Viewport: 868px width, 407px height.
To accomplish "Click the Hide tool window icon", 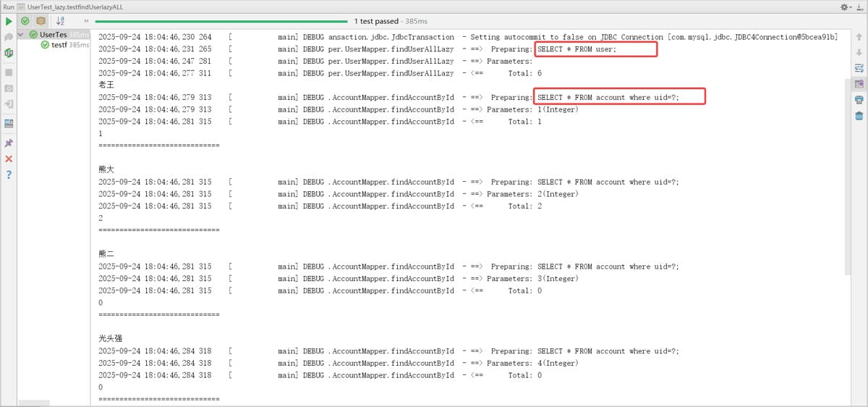I will coord(859,7).
